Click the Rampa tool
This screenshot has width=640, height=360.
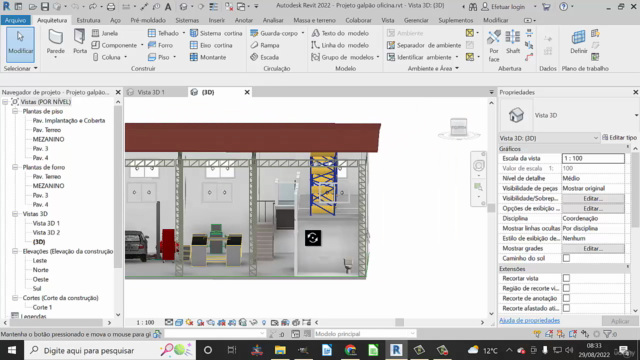click(x=265, y=45)
